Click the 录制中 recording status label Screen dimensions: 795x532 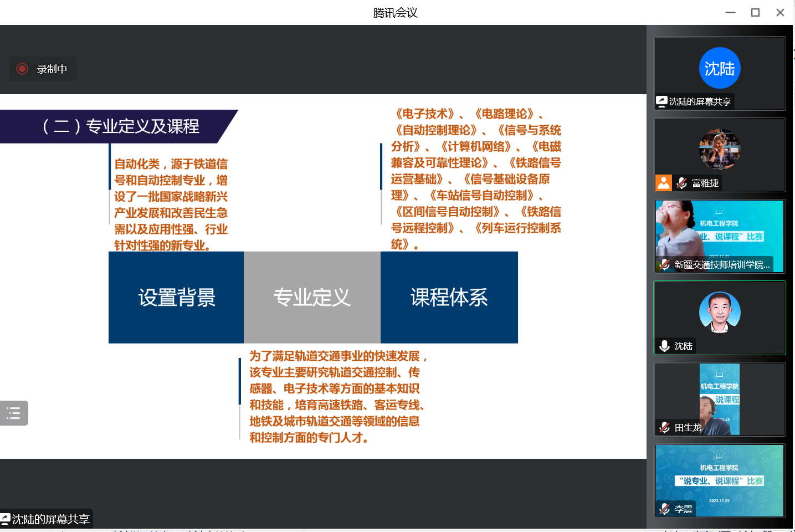[52, 69]
